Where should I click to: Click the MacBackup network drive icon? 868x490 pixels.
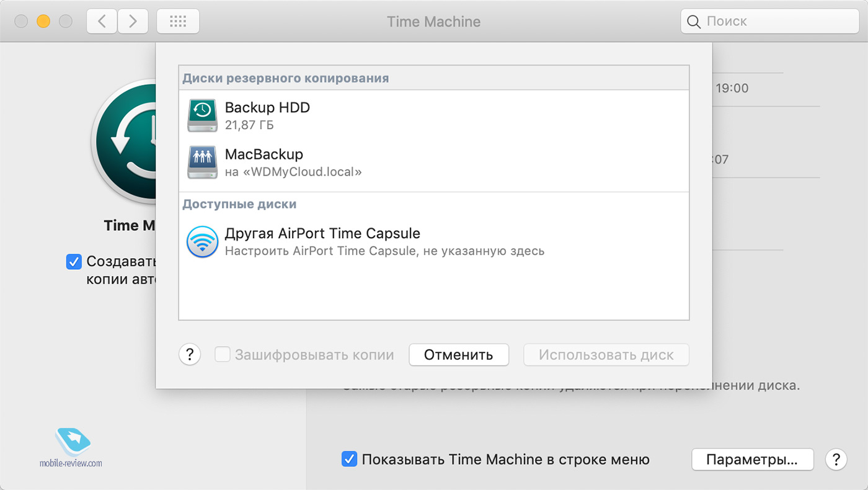(202, 163)
